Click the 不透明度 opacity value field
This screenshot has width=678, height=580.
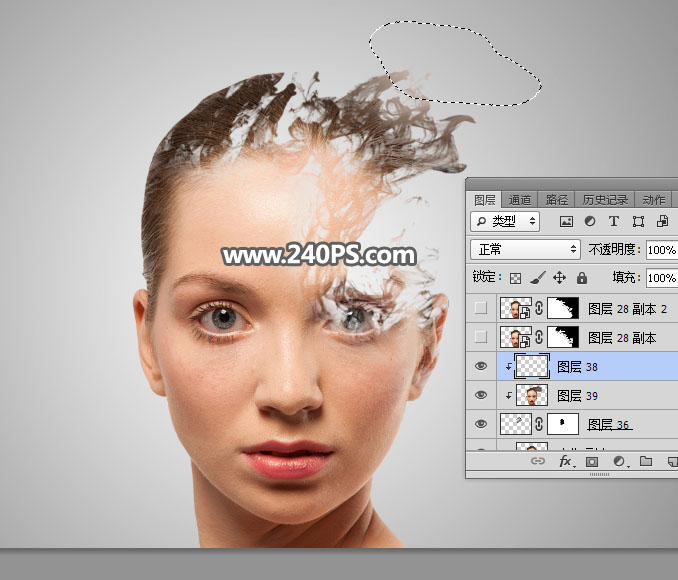pyautogui.click(x=662, y=250)
